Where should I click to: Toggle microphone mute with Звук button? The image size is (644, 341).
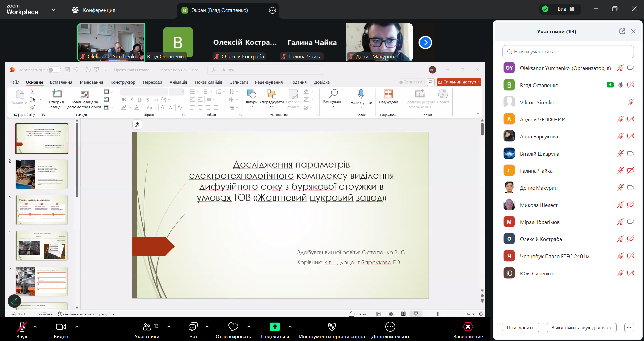pos(22,327)
